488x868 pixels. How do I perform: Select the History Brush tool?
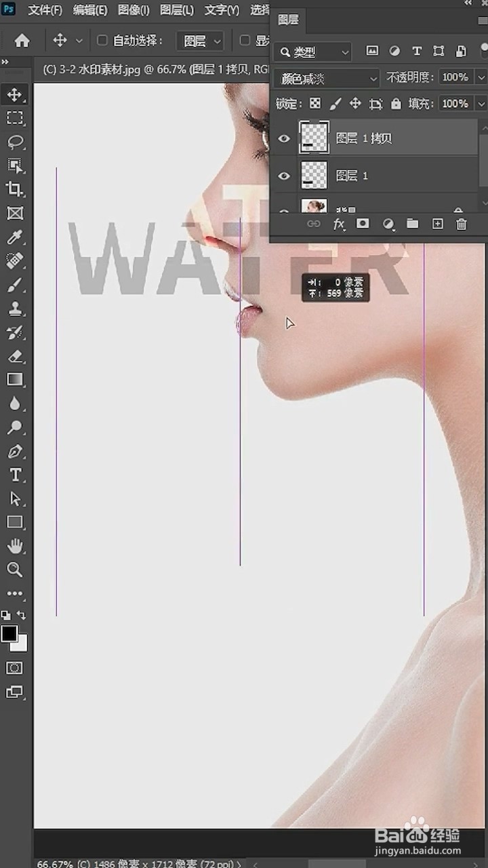[x=15, y=332]
